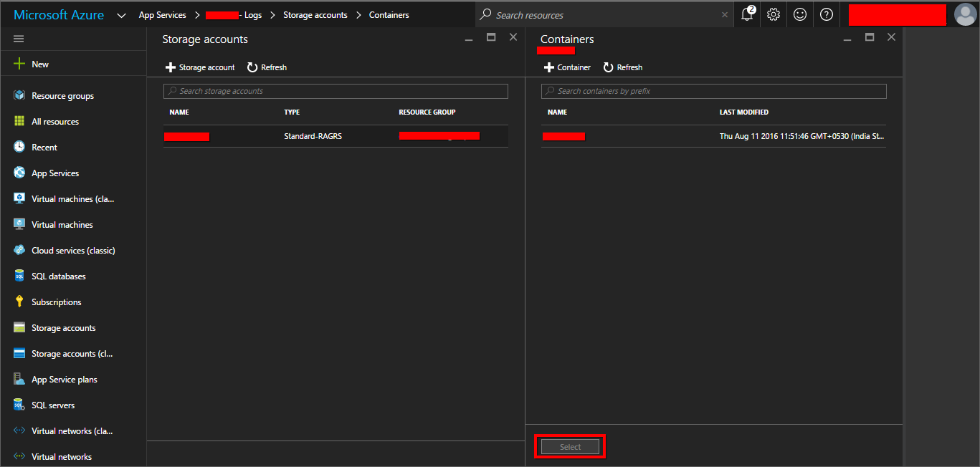Expand the Microsoft Azure dropdown chevron
The image size is (980, 467).
click(x=122, y=15)
